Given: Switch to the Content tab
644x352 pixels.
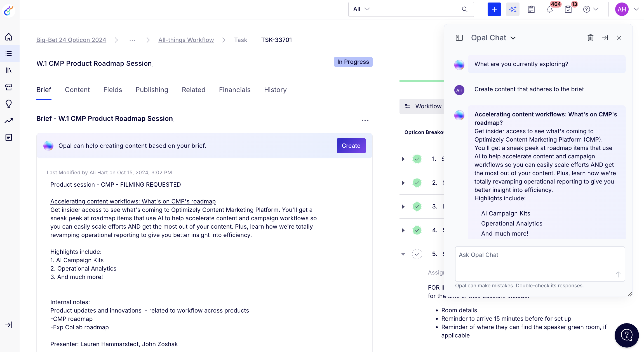Looking at the screenshot, I should (x=77, y=90).
